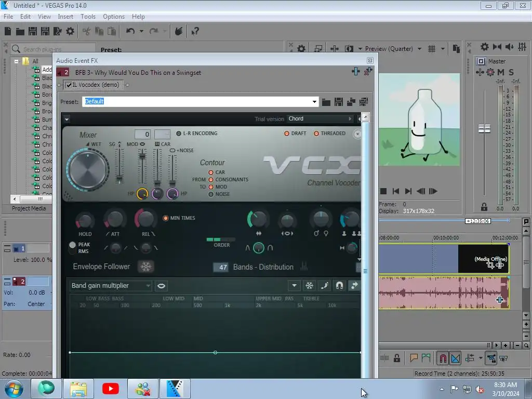Uncheck the IL Vocodex (demo) plug-in checkbox

click(x=69, y=85)
